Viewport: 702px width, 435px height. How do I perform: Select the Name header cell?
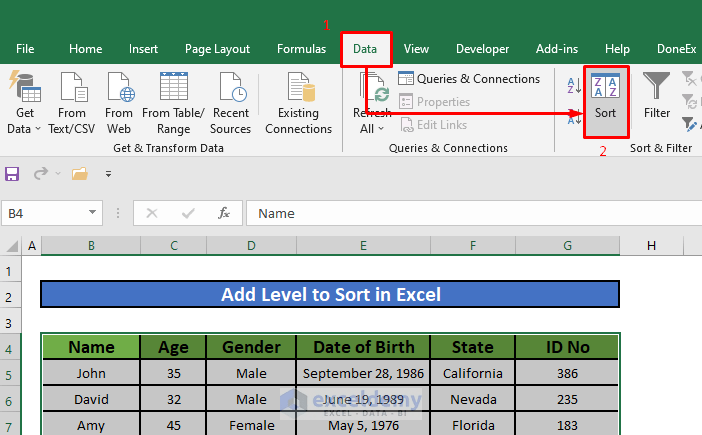click(91, 347)
